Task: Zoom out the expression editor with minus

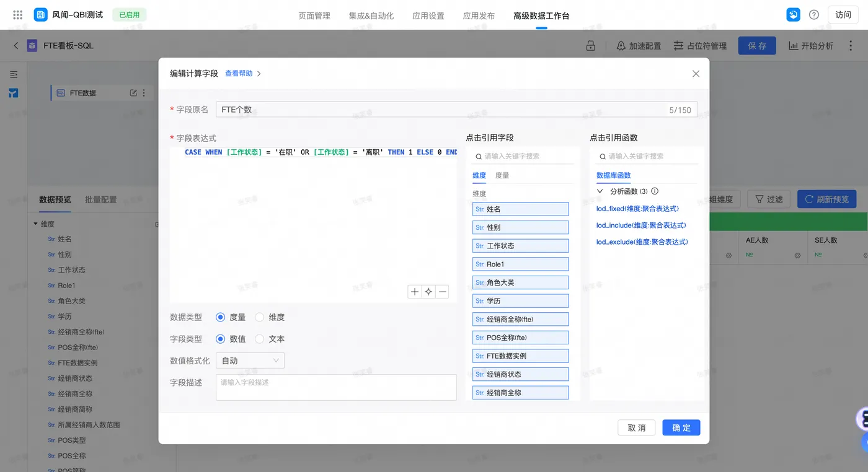Action: [x=442, y=292]
